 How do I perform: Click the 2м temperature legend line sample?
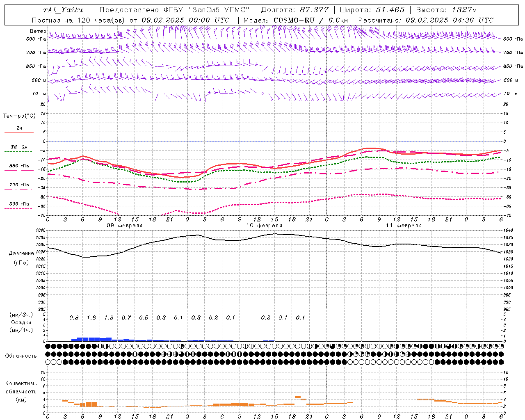[x=19, y=133]
